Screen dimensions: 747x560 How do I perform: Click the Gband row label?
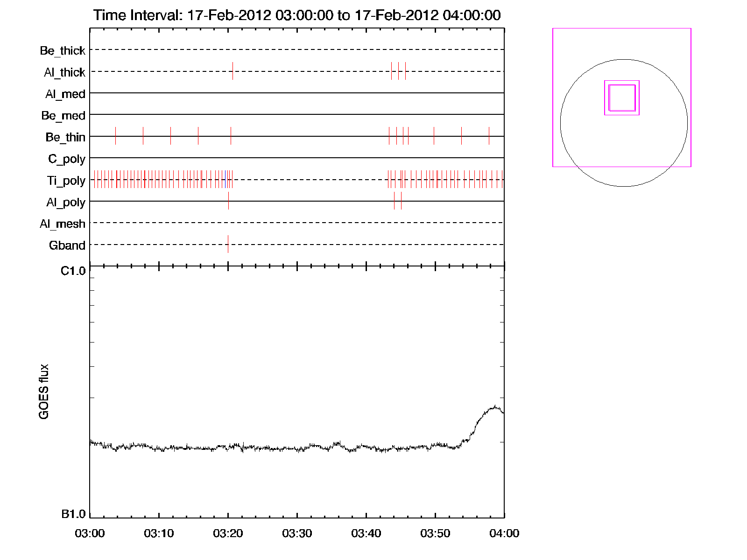pyautogui.click(x=67, y=245)
